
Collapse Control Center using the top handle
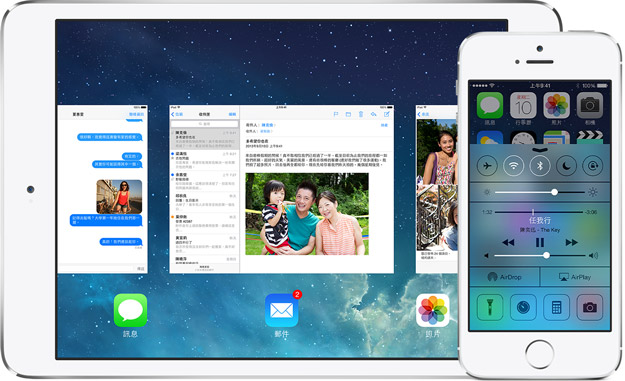click(x=540, y=150)
